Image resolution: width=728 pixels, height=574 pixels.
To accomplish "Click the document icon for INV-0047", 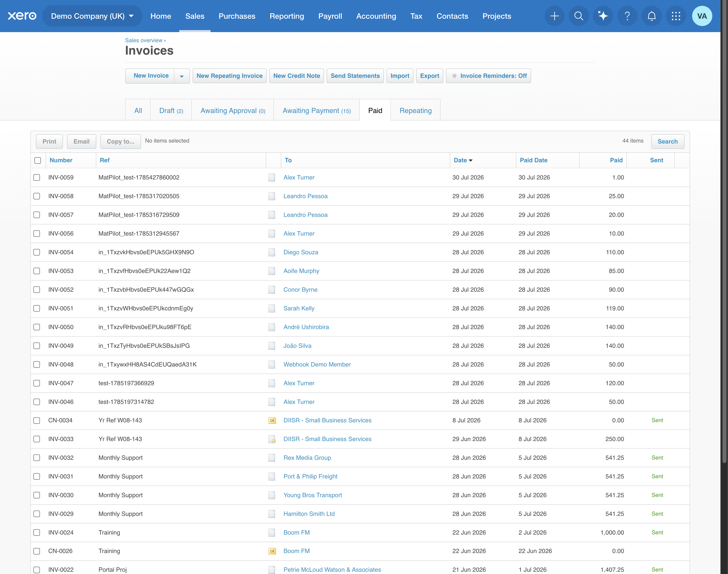I will pos(271,383).
